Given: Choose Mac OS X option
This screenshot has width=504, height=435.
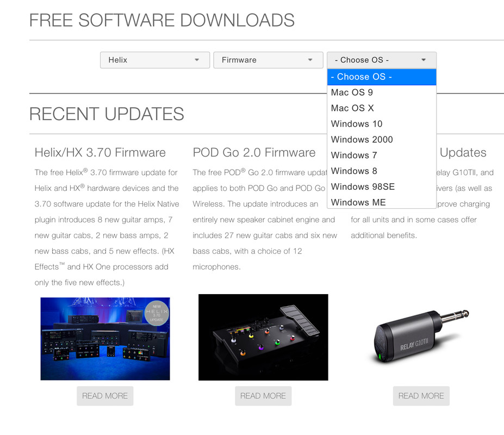Looking at the screenshot, I should (382, 108).
